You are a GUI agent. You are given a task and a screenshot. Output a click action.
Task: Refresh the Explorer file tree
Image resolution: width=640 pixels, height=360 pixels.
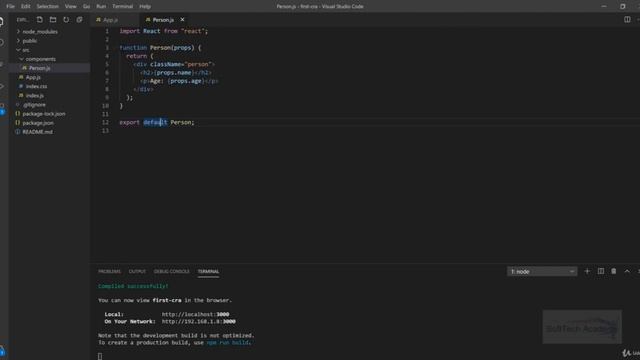pyautogui.click(x=66, y=20)
